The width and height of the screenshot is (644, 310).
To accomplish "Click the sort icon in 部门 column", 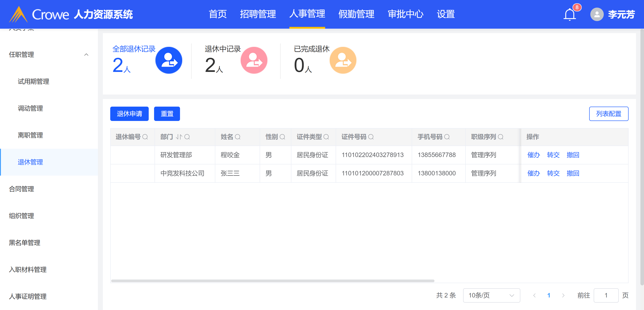I will 179,137.
